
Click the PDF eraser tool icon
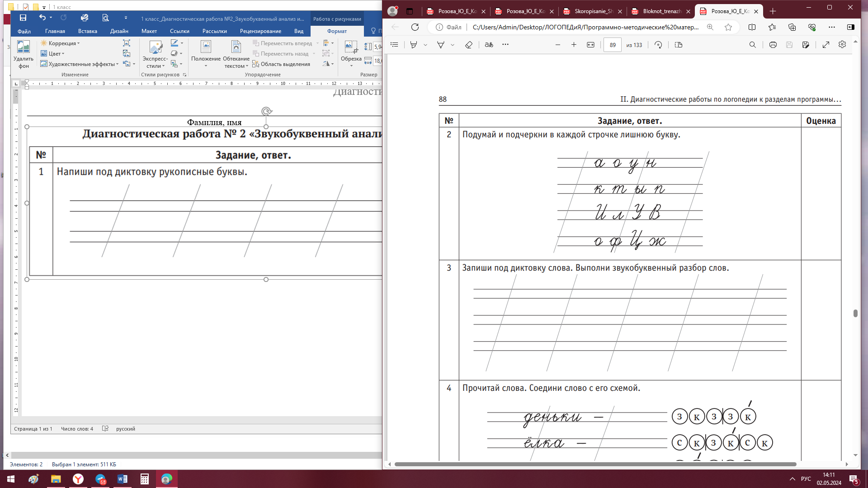coord(469,45)
